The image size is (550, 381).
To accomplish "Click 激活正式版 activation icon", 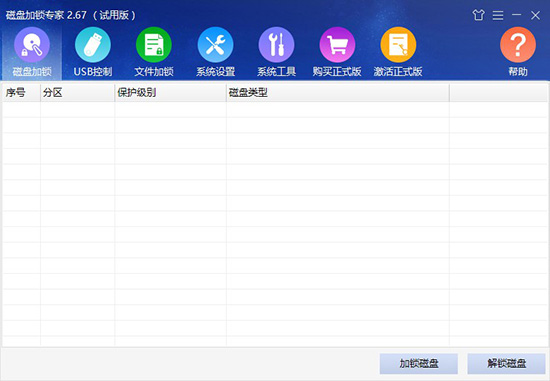I will point(398,45).
